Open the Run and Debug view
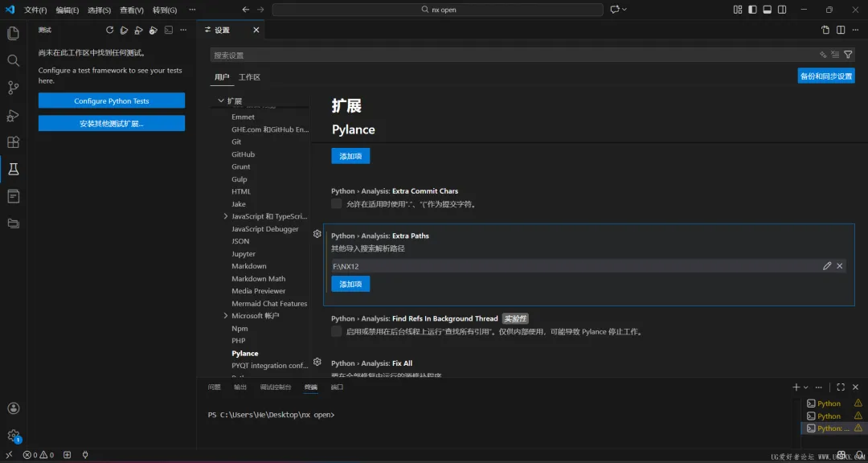868x463 pixels. [x=14, y=115]
